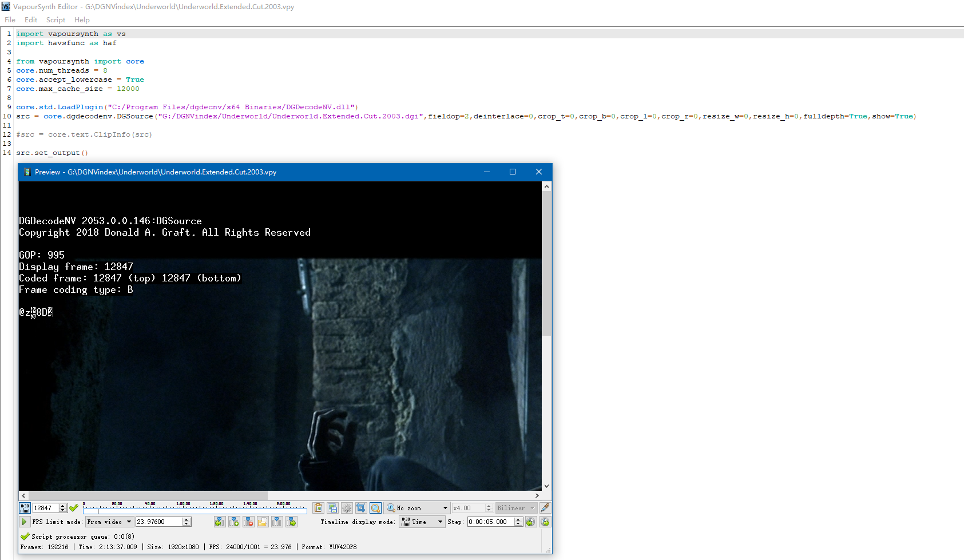Open the Bilinear scale mode dropdown

point(516,508)
